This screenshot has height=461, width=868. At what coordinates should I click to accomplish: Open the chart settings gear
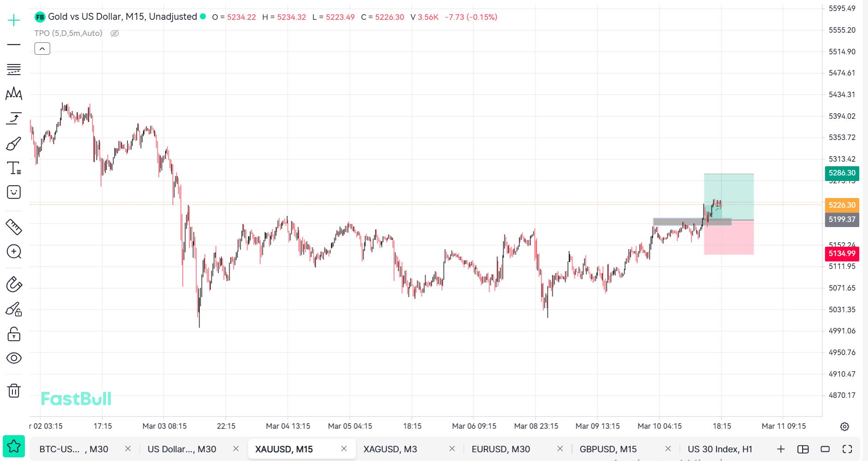(x=844, y=426)
